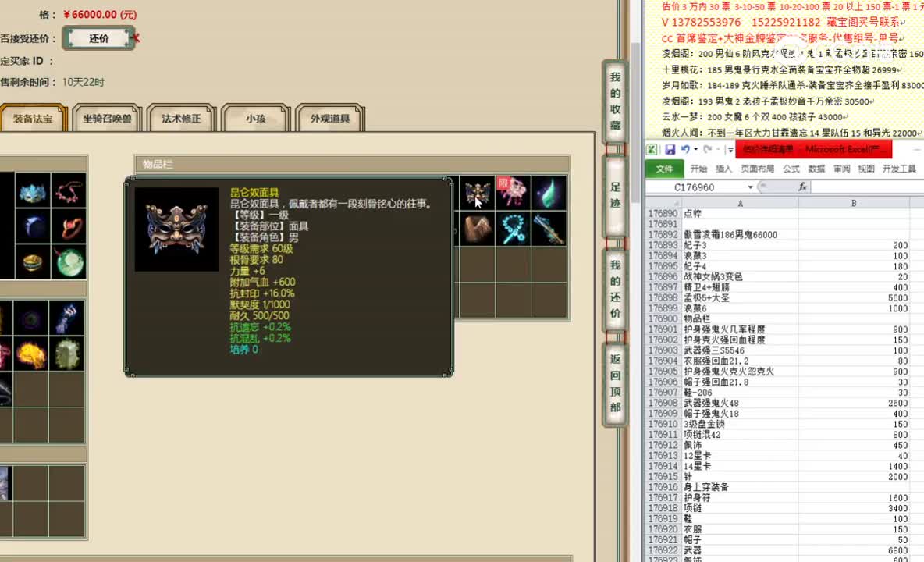Select Excel column A header
Image resolution: width=924 pixels, height=562 pixels.
point(740,203)
